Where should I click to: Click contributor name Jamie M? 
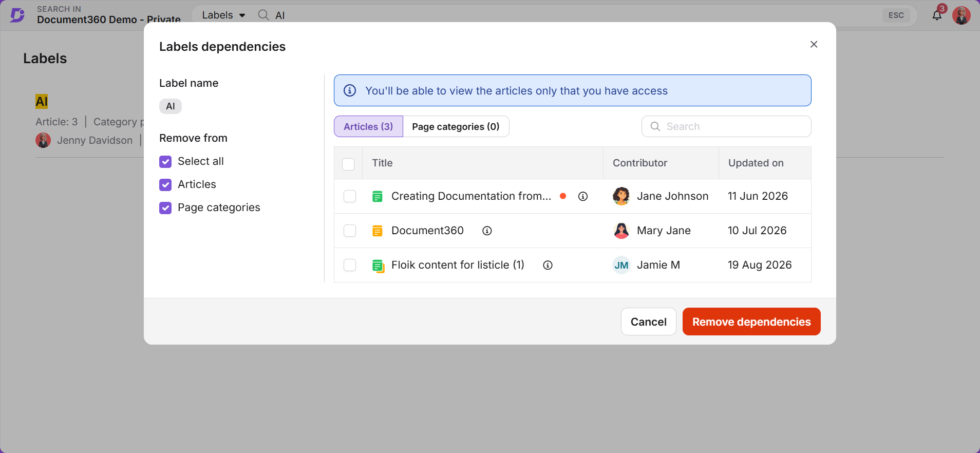coord(658,265)
